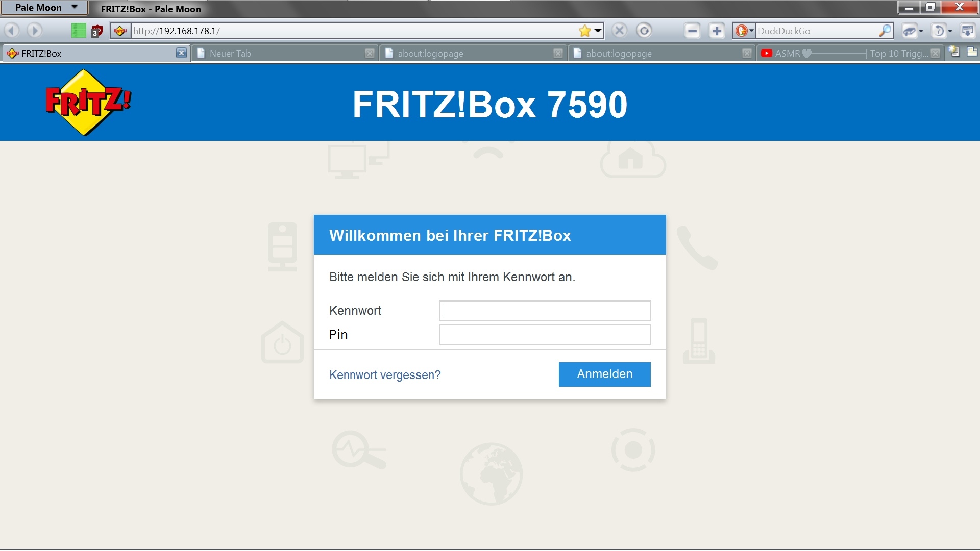The image size is (980, 551).
Task: Click the reload page button
Action: 644,31
